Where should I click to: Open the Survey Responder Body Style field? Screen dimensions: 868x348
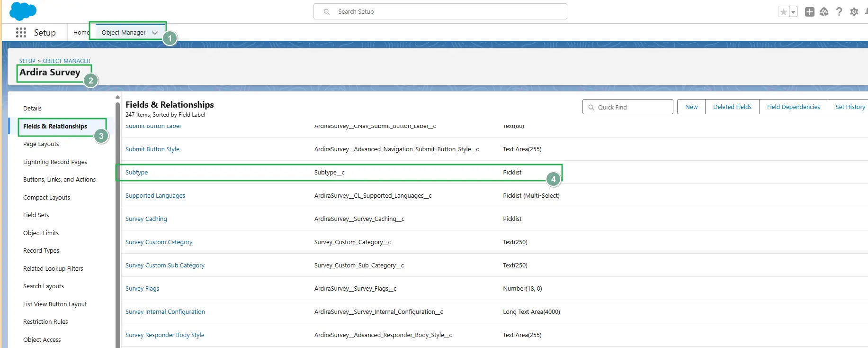tap(165, 335)
